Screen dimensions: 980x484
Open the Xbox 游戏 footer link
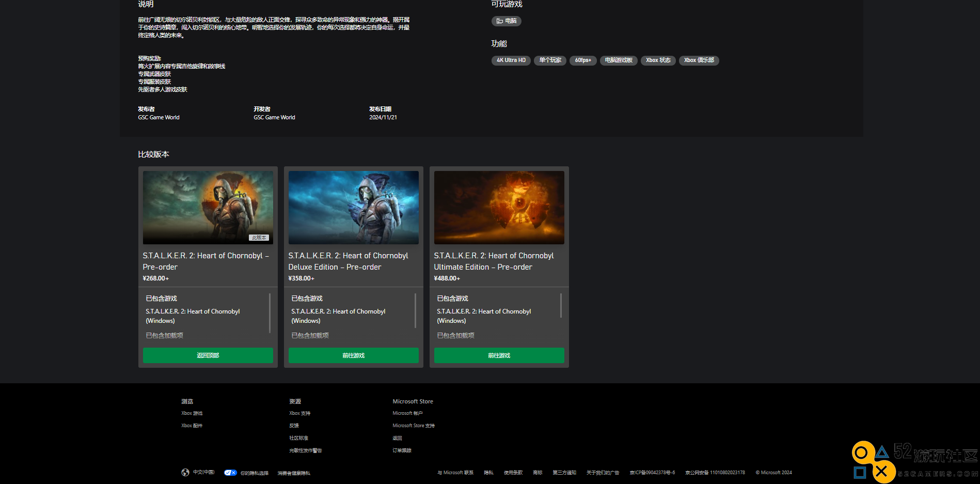(192, 413)
